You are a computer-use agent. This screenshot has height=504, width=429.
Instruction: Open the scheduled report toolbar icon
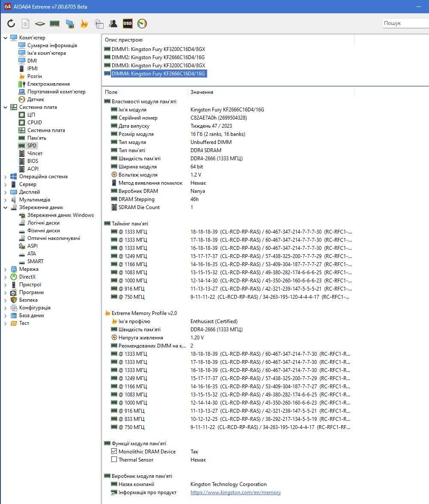(x=99, y=24)
